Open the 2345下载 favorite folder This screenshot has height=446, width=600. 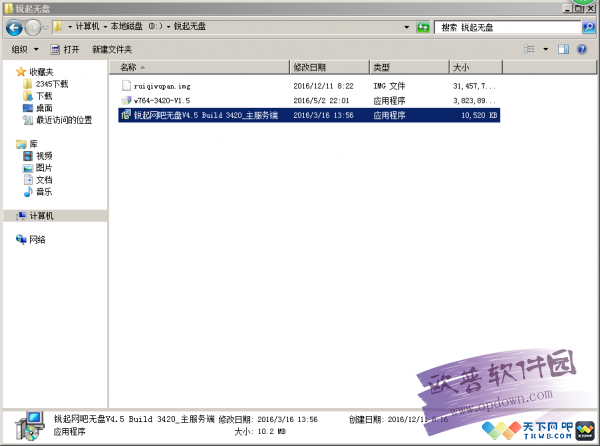point(52,84)
